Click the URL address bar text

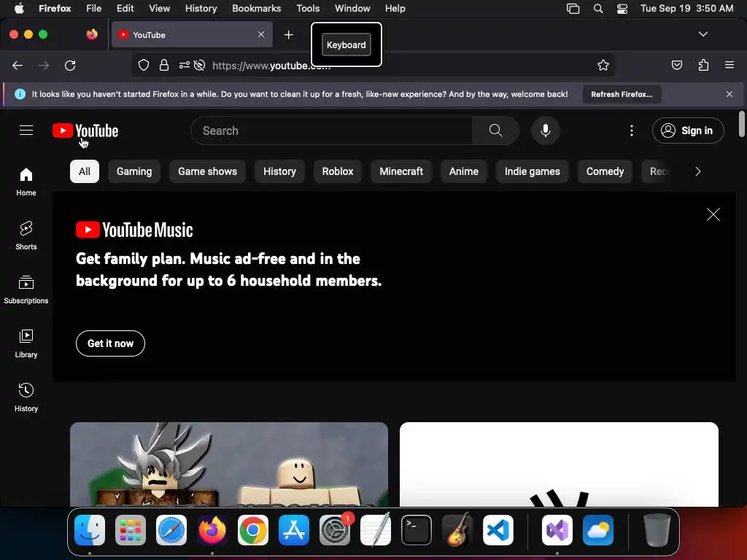pos(271,66)
